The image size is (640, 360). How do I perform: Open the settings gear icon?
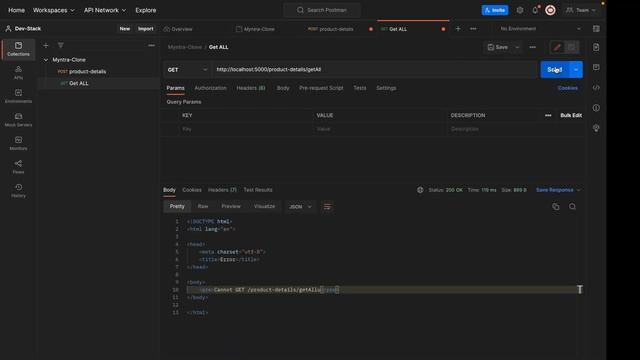click(520, 10)
